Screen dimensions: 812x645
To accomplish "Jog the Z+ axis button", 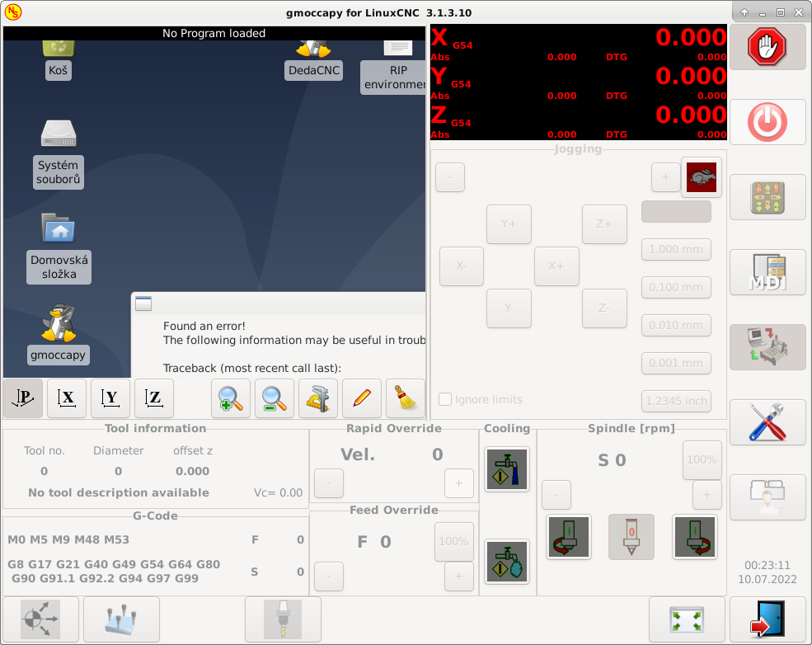I will click(x=604, y=224).
